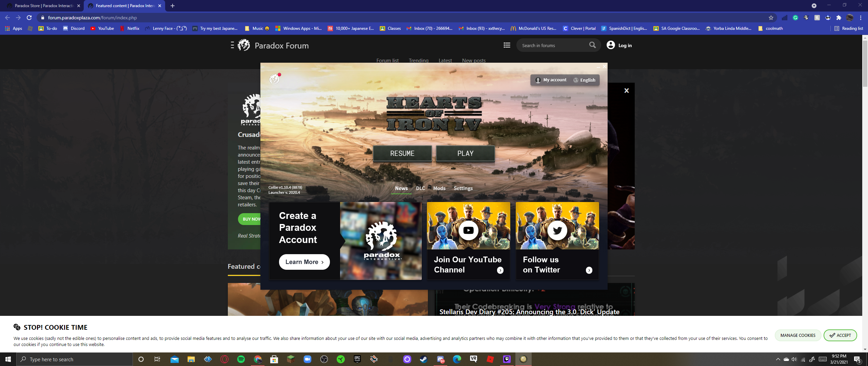Open the forum list view icon
The width and height of the screenshot is (868, 366).
pyautogui.click(x=507, y=45)
